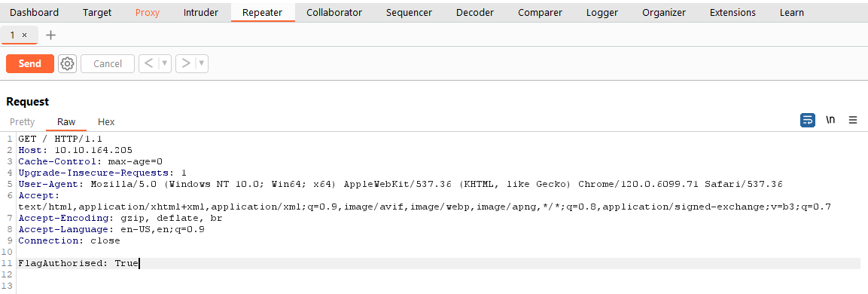Open the Sequencer tab
The height and width of the screenshot is (294, 868).
click(x=409, y=12)
